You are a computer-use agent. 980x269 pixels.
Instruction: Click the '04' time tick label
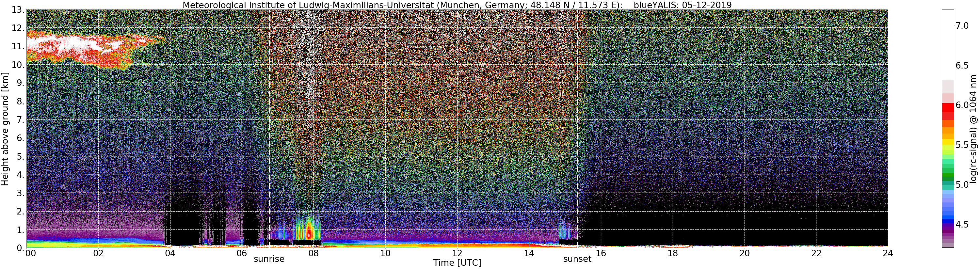click(x=170, y=253)
